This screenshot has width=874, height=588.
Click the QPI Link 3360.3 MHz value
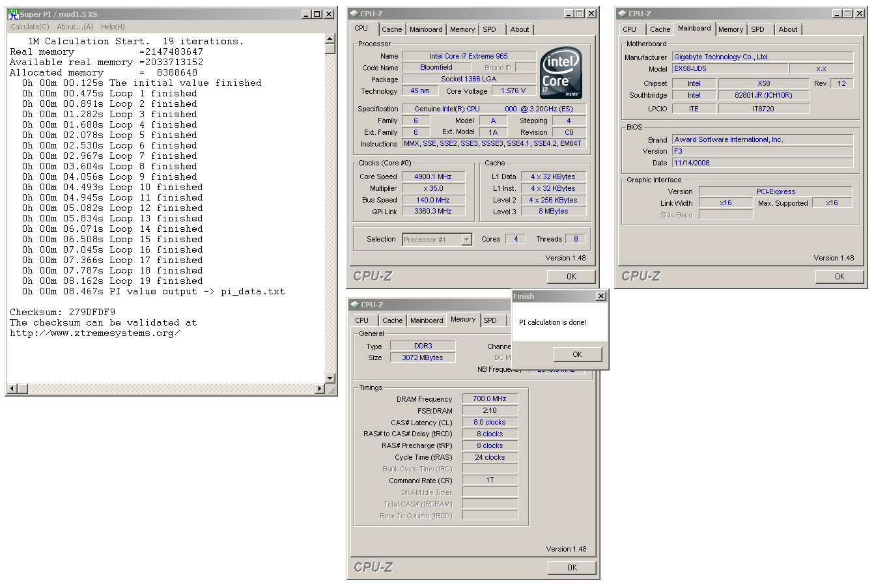[x=433, y=211]
